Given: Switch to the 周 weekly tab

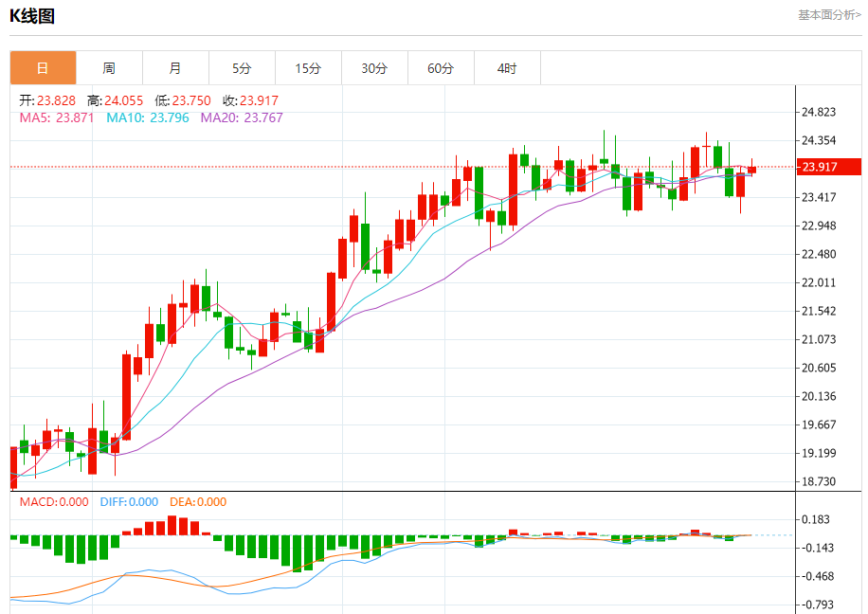Looking at the screenshot, I should click(109, 68).
